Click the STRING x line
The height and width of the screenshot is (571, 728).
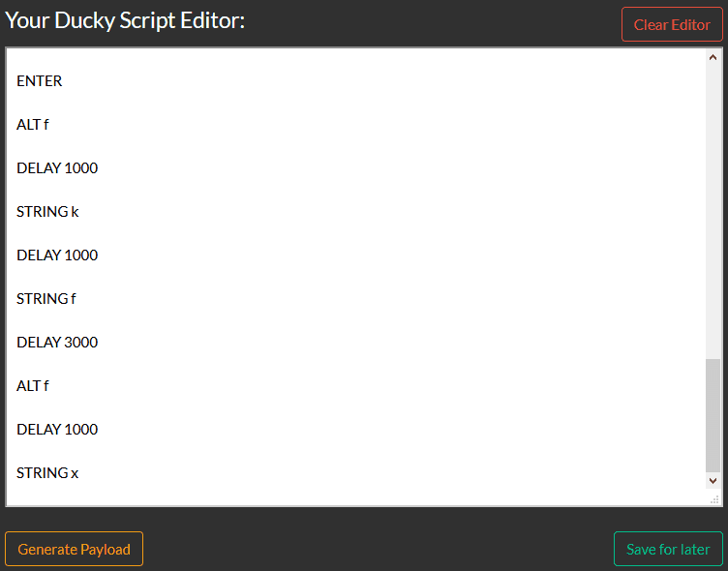click(47, 473)
